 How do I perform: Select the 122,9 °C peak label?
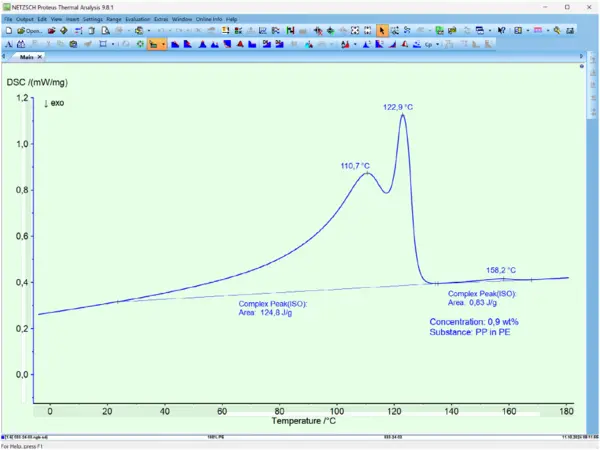398,107
